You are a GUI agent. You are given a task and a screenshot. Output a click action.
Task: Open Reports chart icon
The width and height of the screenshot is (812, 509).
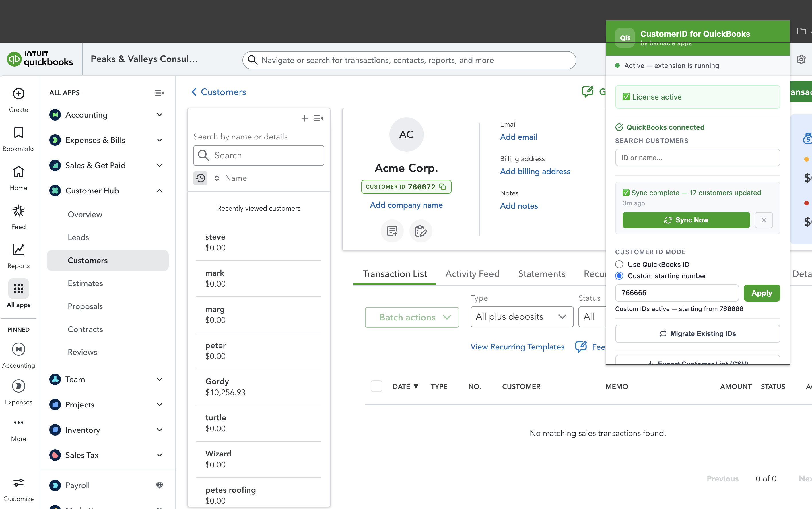(19, 250)
